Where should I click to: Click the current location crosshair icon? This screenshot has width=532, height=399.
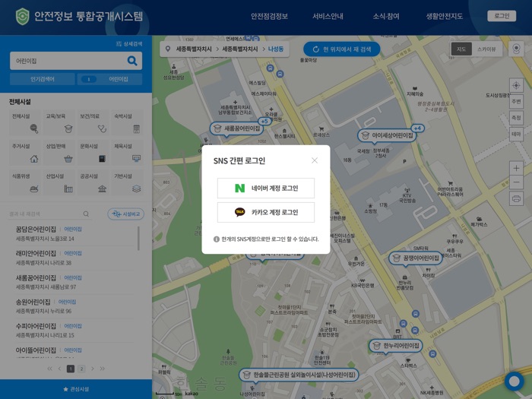tap(516, 85)
